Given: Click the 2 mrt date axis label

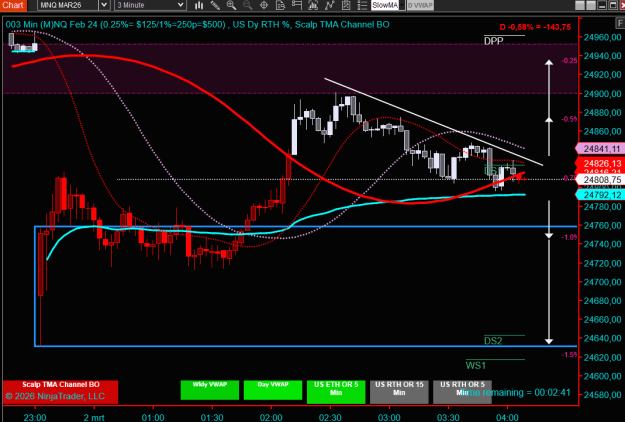Looking at the screenshot, I should click(x=94, y=417).
